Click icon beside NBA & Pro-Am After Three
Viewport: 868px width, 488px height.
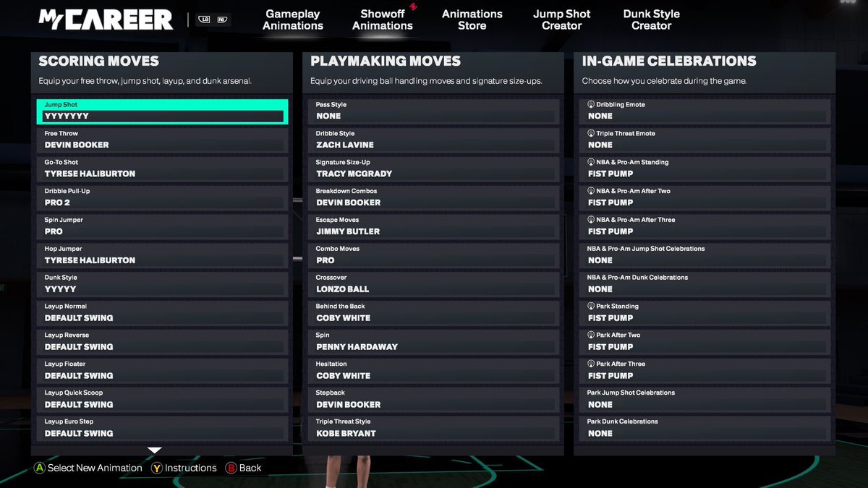coord(591,220)
